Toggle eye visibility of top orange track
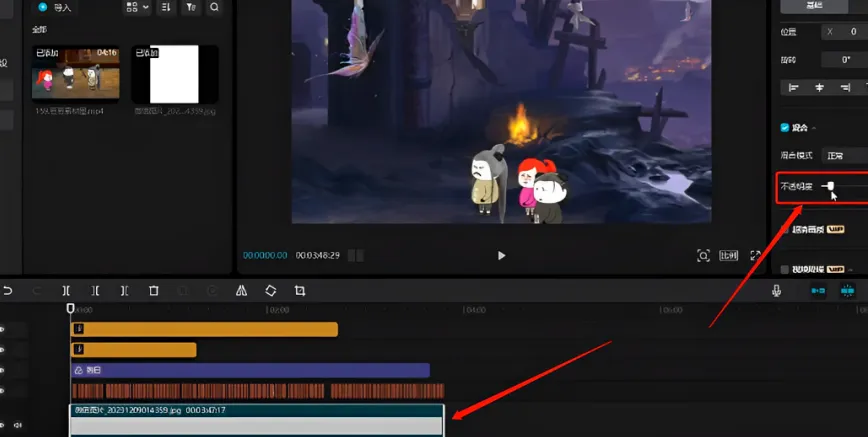868x437 pixels. (x=2, y=330)
